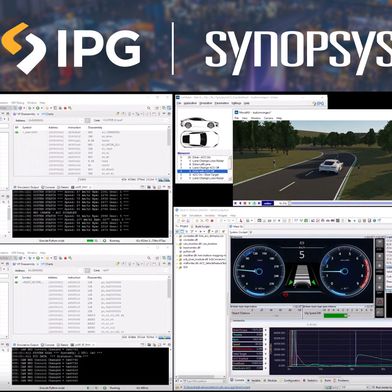Expand the first folder in the Project tree
The width and height of the screenshot is (392, 392).
177,236
